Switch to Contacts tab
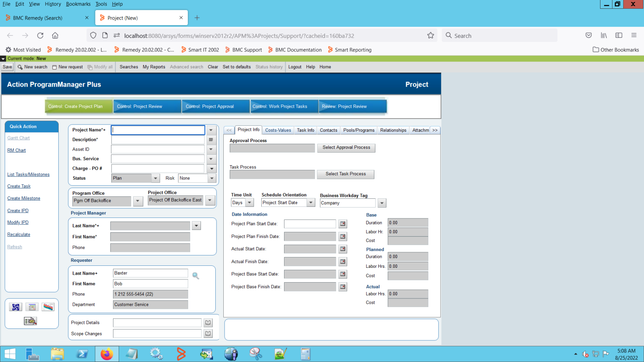The image size is (644, 362). pyautogui.click(x=328, y=130)
